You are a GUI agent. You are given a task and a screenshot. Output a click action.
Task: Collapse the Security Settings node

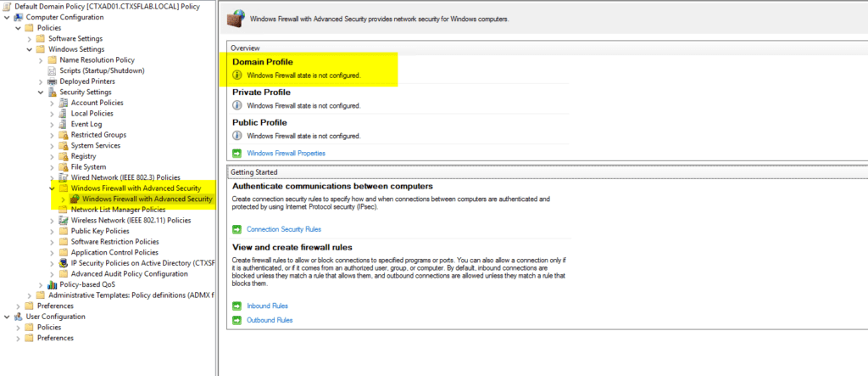pos(41,92)
